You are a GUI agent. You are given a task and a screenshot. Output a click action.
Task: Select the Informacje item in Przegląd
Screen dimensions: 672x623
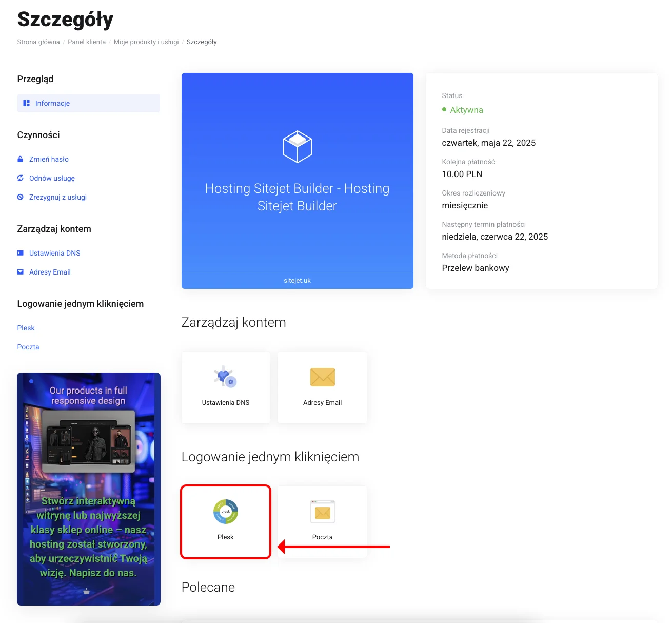(x=52, y=103)
